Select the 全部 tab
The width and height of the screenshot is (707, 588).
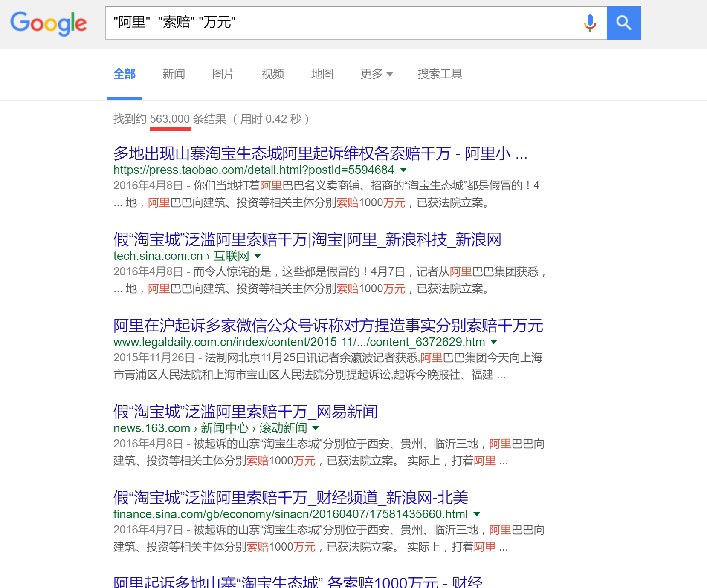125,74
